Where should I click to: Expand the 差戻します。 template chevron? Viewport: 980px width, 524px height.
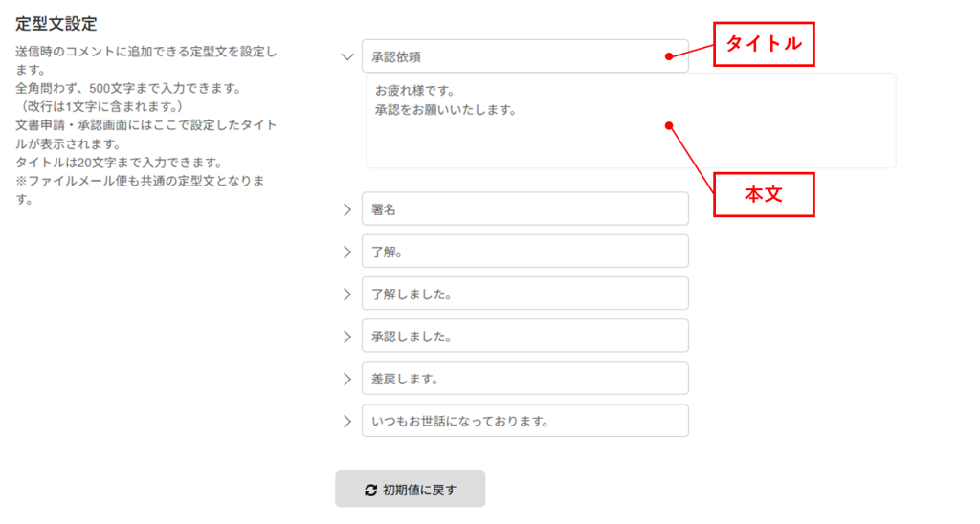[x=346, y=379]
